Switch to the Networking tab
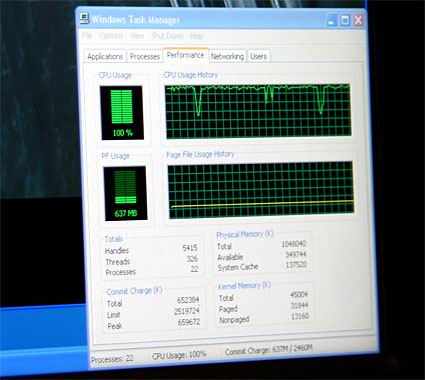425x380 pixels. point(227,56)
